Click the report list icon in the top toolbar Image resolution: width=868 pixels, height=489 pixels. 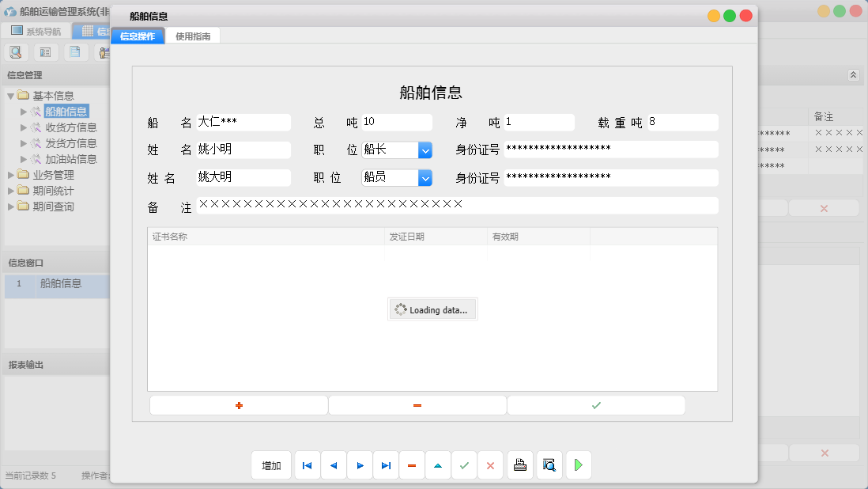[45, 51]
